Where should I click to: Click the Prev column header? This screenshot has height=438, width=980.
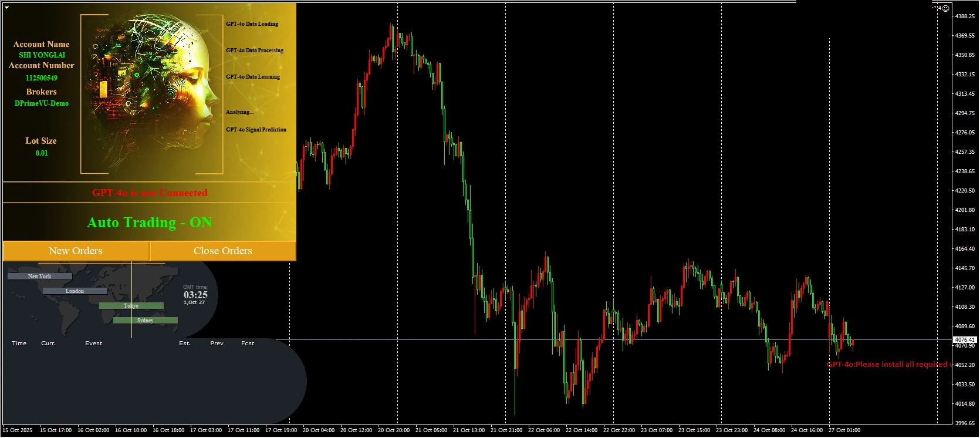[217, 343]
